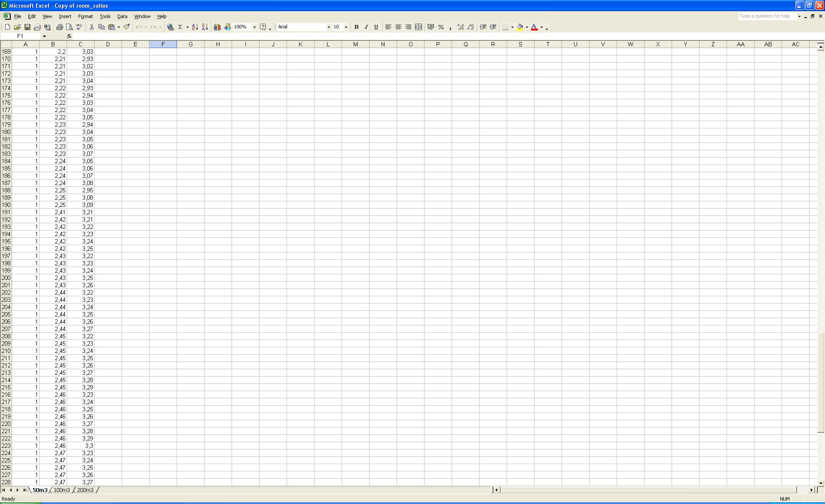This screenshot has height=504, width=825.
Task: Click Merge and Center icon
Action: coord(419,27)
